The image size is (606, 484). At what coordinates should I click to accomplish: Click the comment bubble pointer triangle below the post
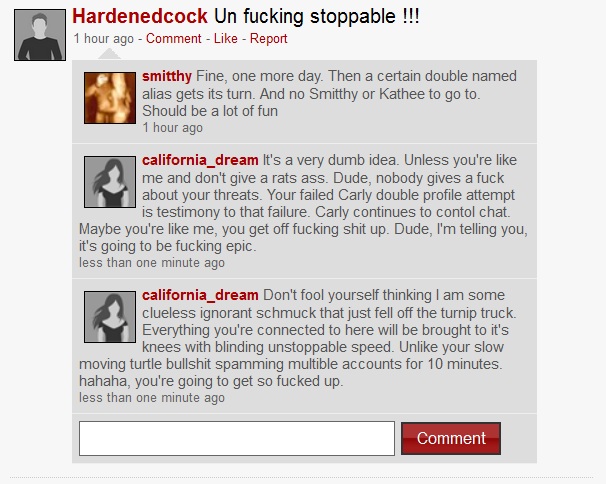[x=109, y=54]
